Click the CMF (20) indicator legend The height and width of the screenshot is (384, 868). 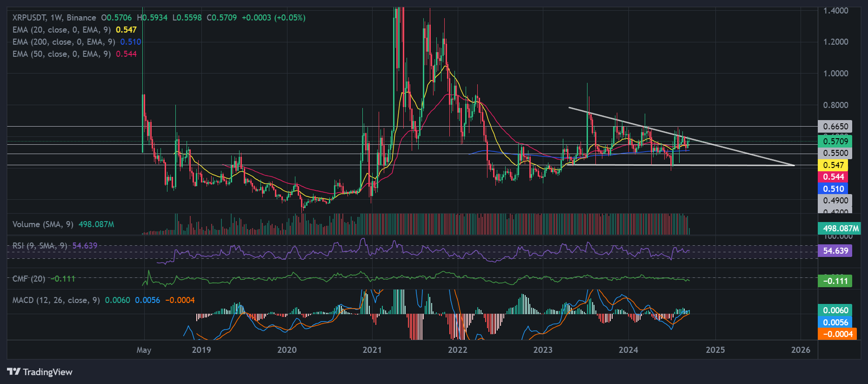click(44, 279)
